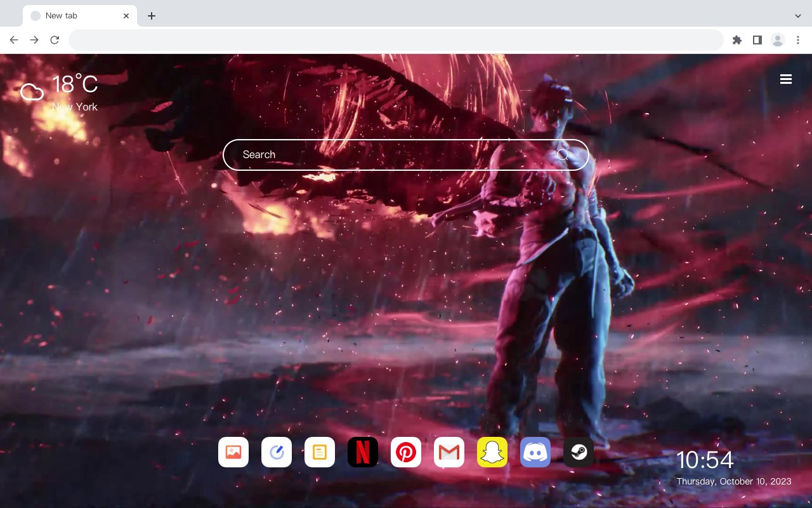The width and height of the screenshot is (812, 508).
Task: Click the search magnifier icon
Action: [x=563, y=155]
